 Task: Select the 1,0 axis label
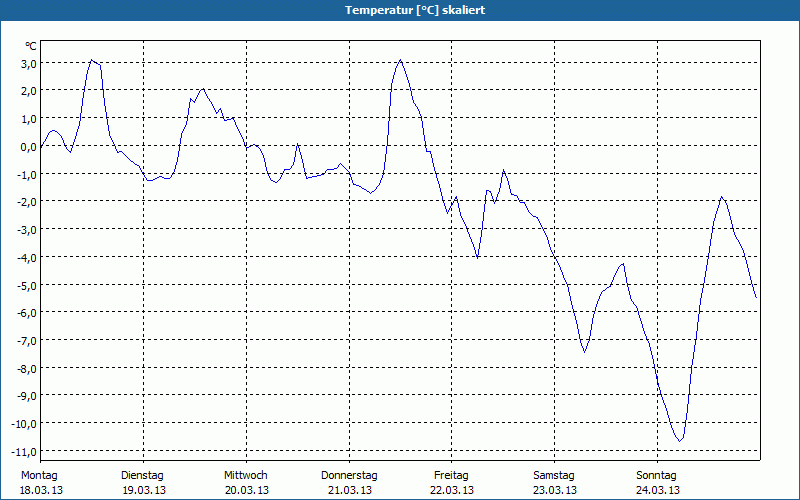29,119
